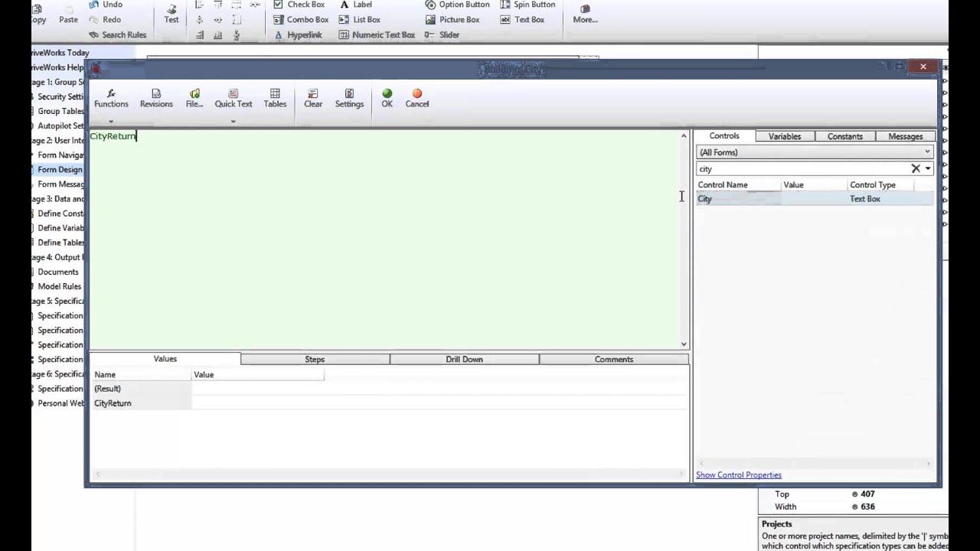Insert a Spin Button control
The height and width of the screenshot is (551, 980).
click(528, 5)
